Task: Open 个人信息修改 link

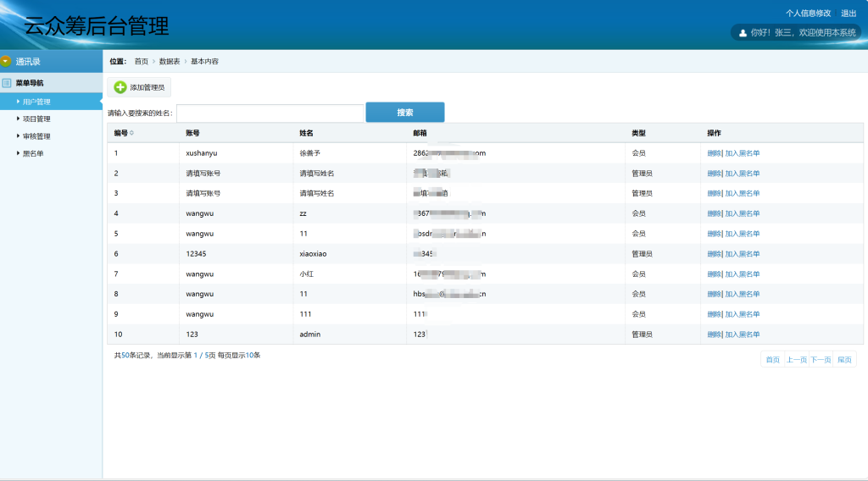Action: 808,14
